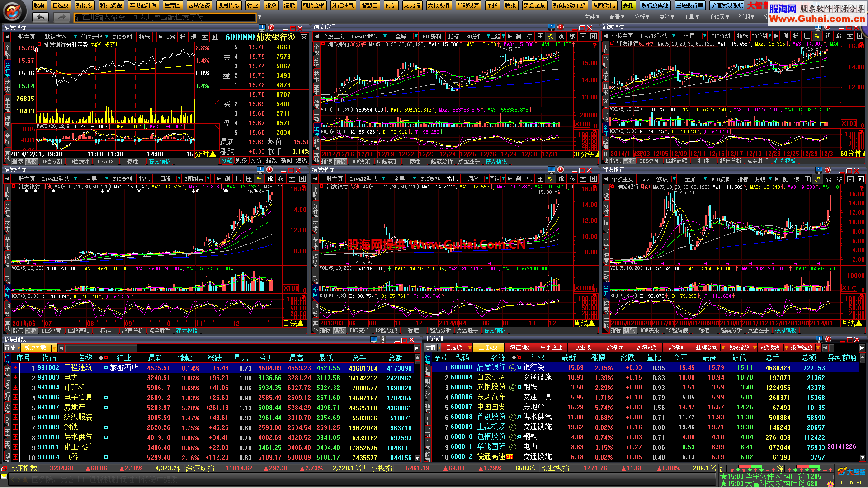Click the F10资料 button in intraday toolbar
868x488 pixels.
tap(123, 37)
